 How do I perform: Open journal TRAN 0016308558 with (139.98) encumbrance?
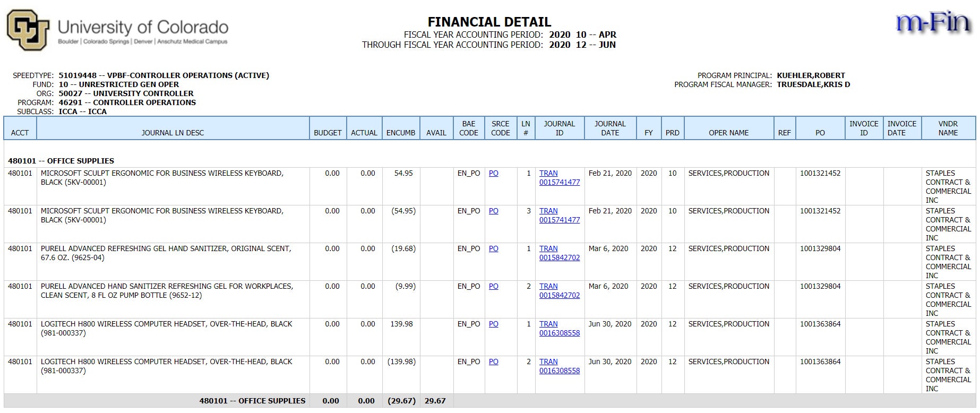(560, 366)
